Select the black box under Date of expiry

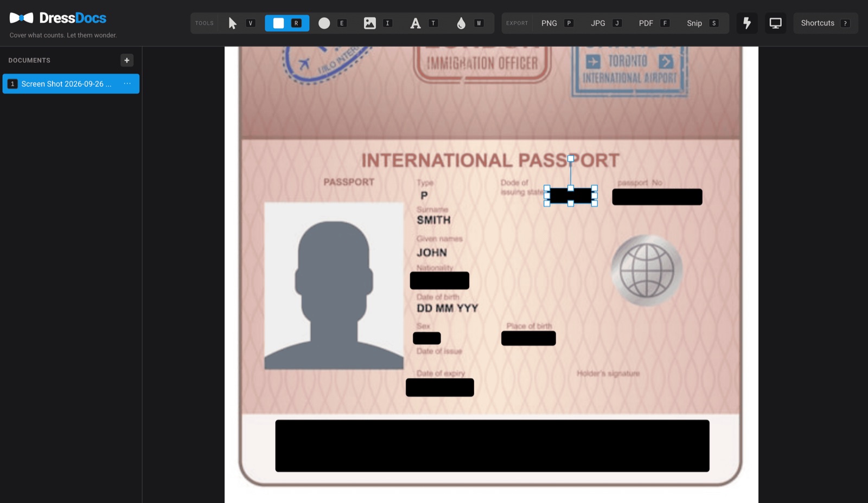click(440, 387)
